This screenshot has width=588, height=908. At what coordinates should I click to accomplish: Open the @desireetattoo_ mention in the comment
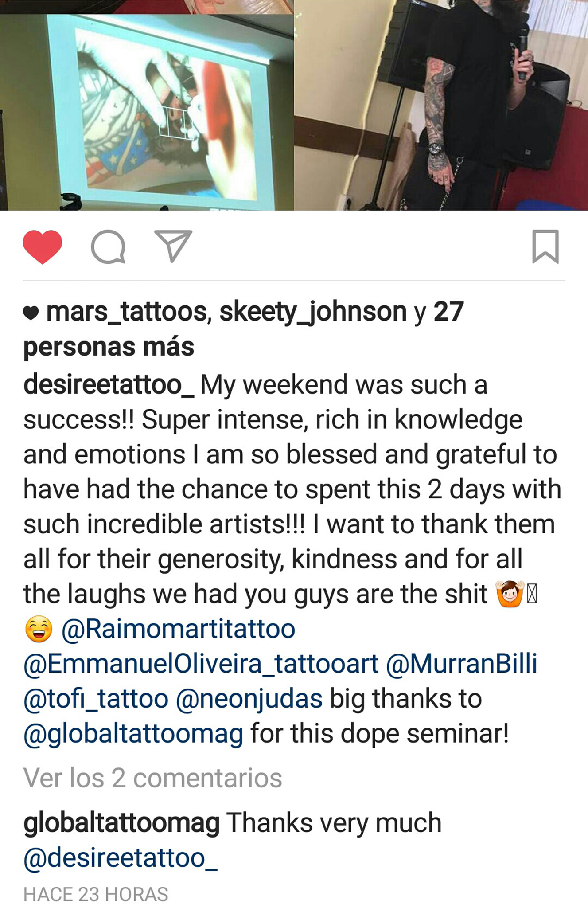click(x=121, y=858)
